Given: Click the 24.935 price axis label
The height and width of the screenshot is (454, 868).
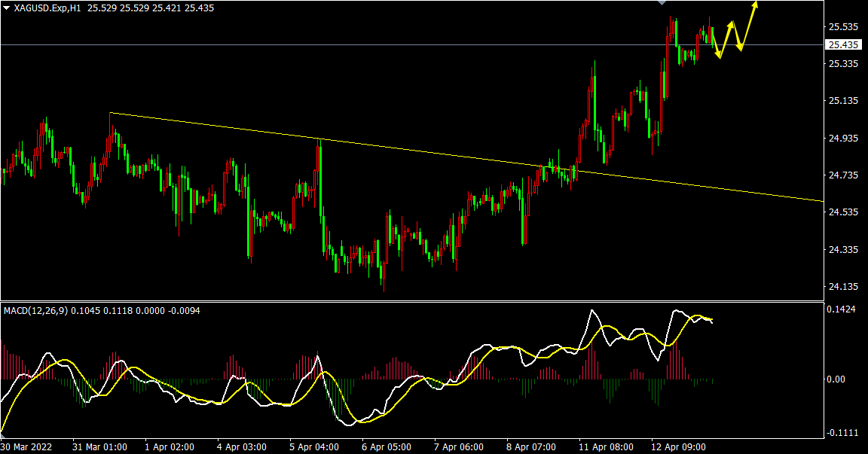Looking at the screenshot, I should coord(843,139).
